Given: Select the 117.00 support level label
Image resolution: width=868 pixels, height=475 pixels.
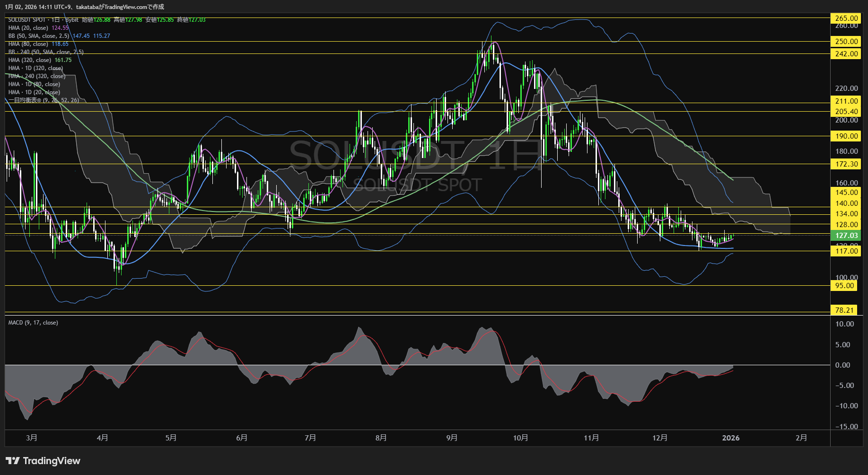Looking at the screenshot, I should 846,251.
